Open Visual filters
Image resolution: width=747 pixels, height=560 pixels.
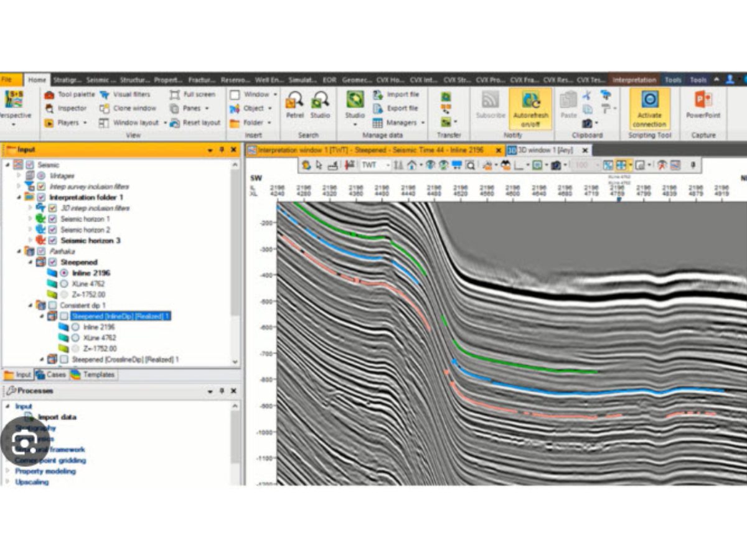tap(125, 95)
